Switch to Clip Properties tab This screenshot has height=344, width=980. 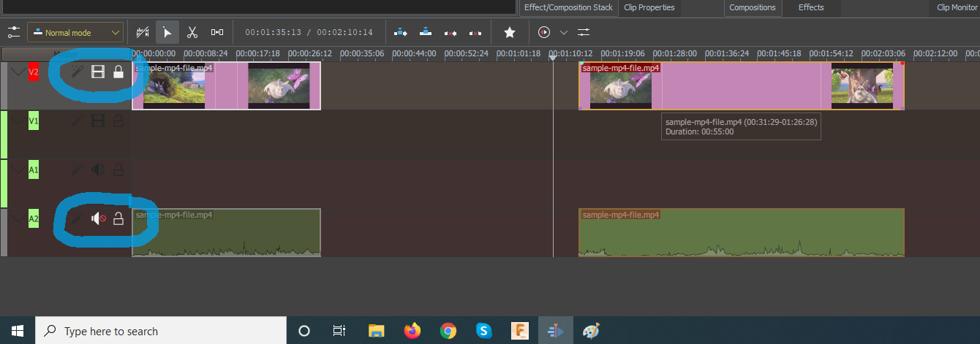tap(649, 7)
